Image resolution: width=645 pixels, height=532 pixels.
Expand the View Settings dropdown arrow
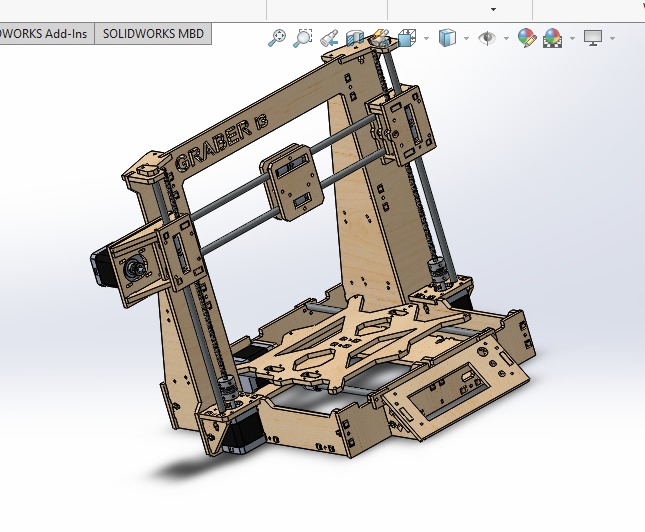point(612,39)
